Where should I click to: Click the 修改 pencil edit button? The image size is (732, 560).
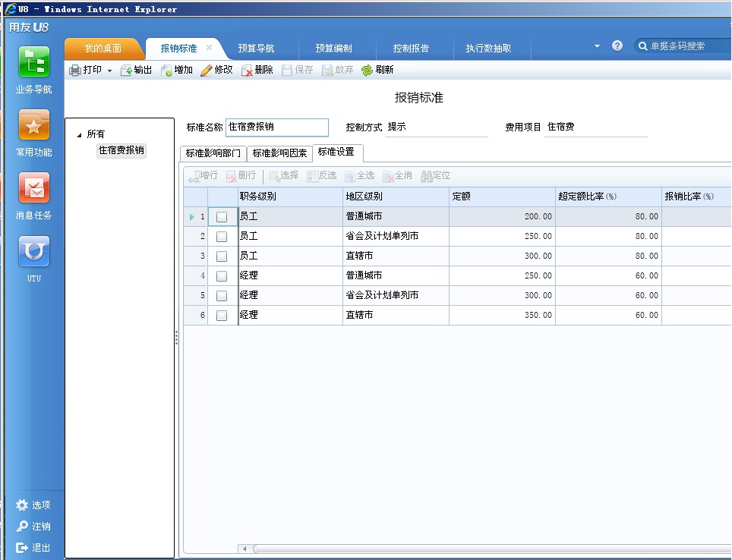(216, 70)
